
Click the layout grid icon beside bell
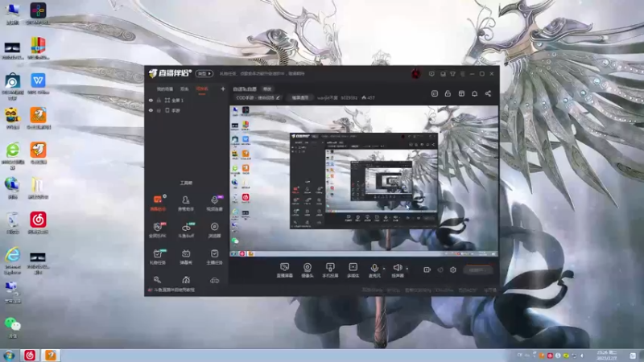(461, 93)
